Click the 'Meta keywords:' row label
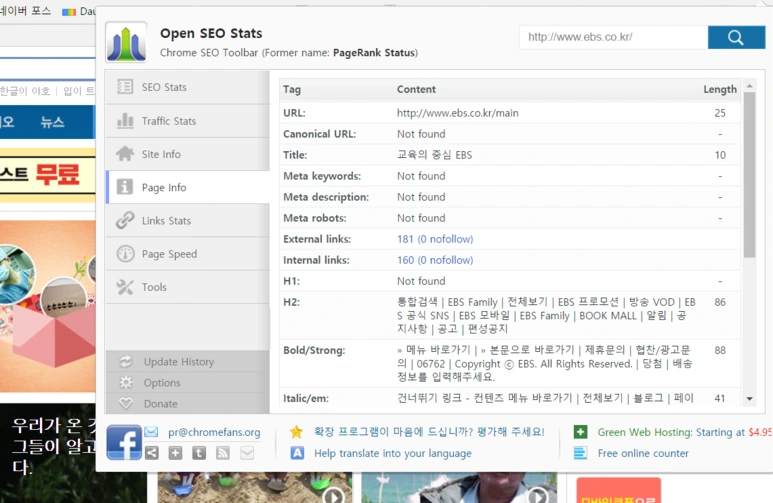This screenshot has height=503, width=773. point(322,176)
